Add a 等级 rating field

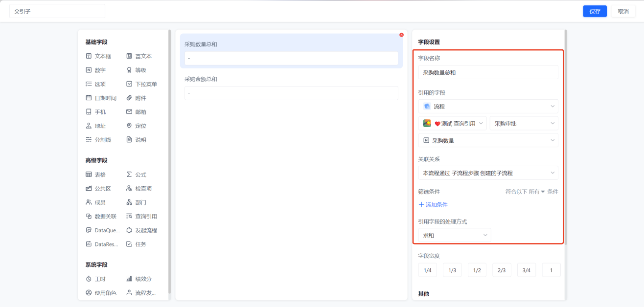(x=137, y=70)
